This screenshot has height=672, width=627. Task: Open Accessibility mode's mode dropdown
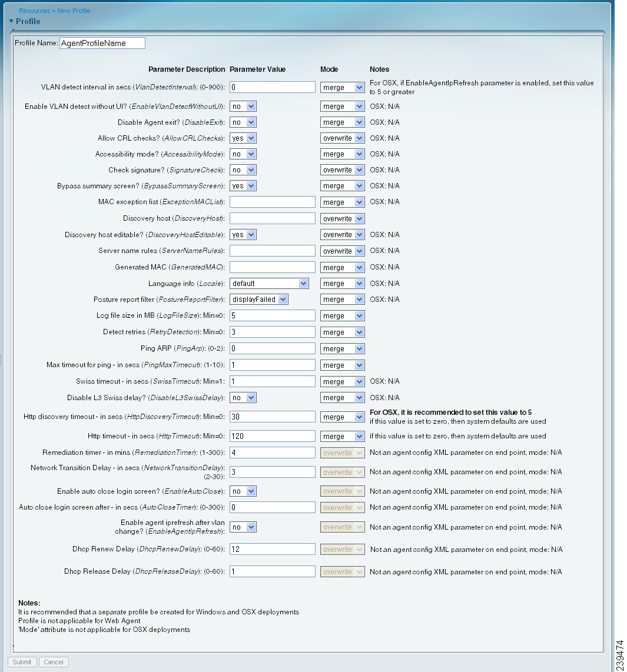tap(342, 154)
